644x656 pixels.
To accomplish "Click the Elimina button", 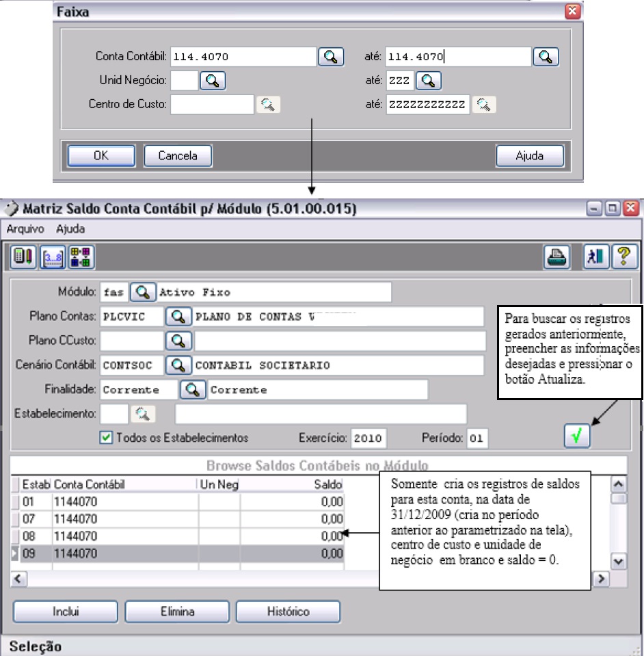I will click(x=177, y=612).
